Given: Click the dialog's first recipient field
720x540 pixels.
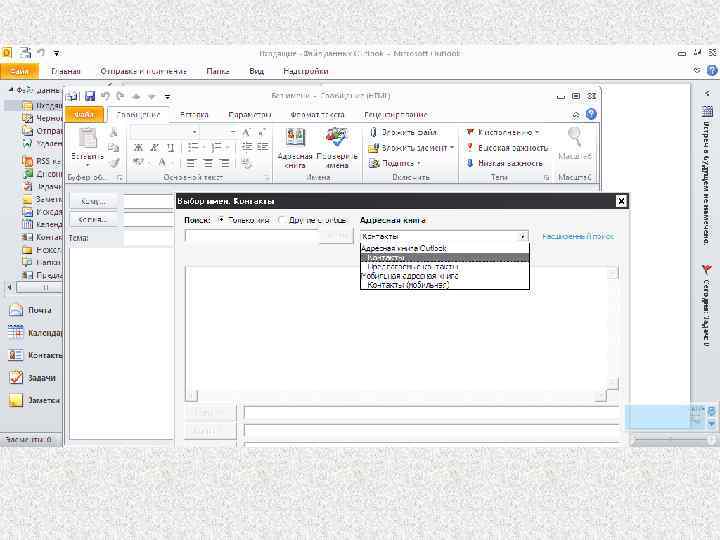Looking at the screenshot, I should click(x=431, y=413).
